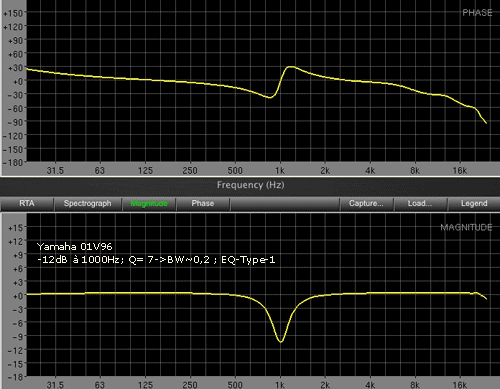Image resolution: width=500 pixels, height=389 pixels.
Task: Click the 16k label under the phase plot
Action: click(x=460, y=171)
